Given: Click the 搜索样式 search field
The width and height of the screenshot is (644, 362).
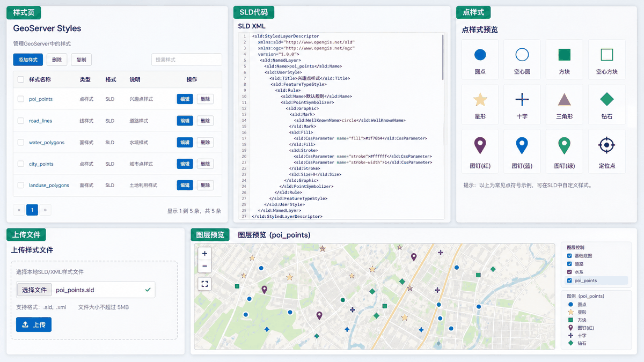Looking at the screenshot, I should point(187,60).
